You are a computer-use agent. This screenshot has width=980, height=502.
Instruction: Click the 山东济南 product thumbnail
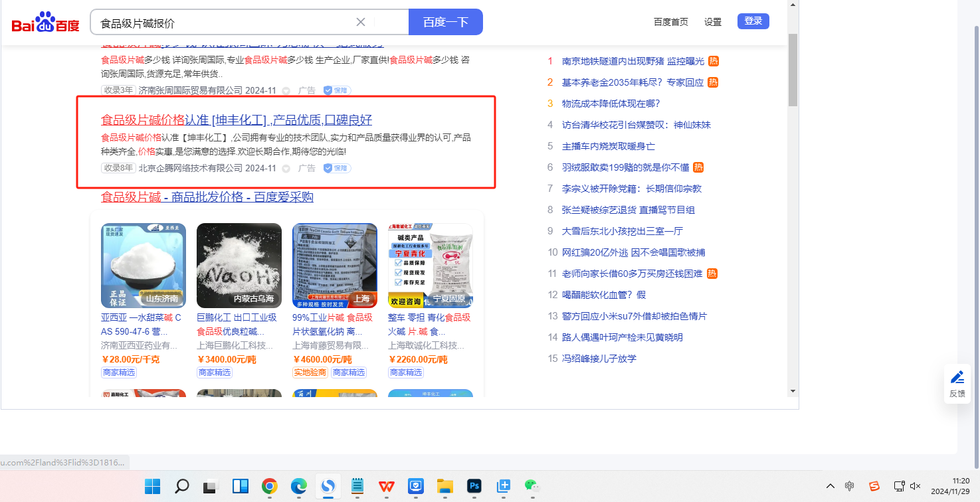click(144, 266)
